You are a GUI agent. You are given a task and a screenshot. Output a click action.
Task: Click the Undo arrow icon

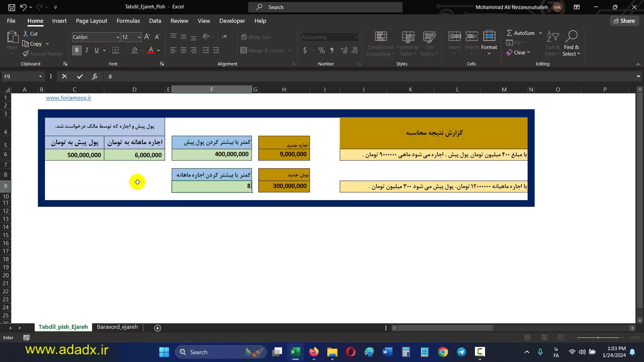click(23, 7)
